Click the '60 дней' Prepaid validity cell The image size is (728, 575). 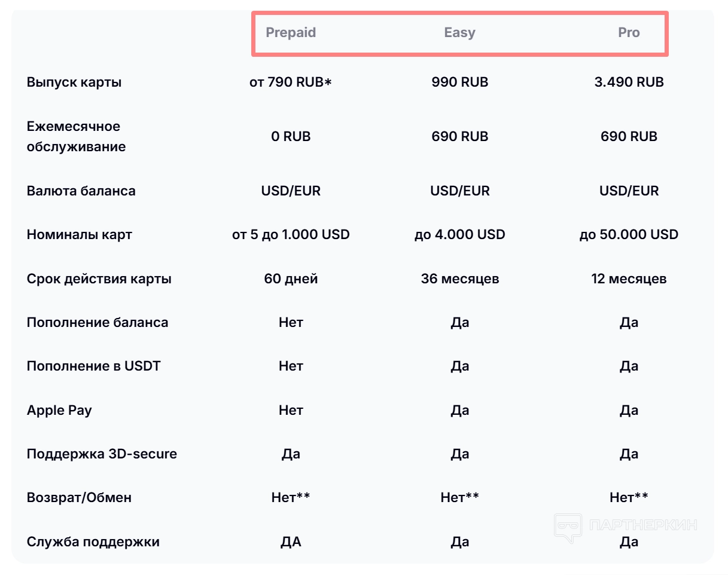click(x=291, y=279)
